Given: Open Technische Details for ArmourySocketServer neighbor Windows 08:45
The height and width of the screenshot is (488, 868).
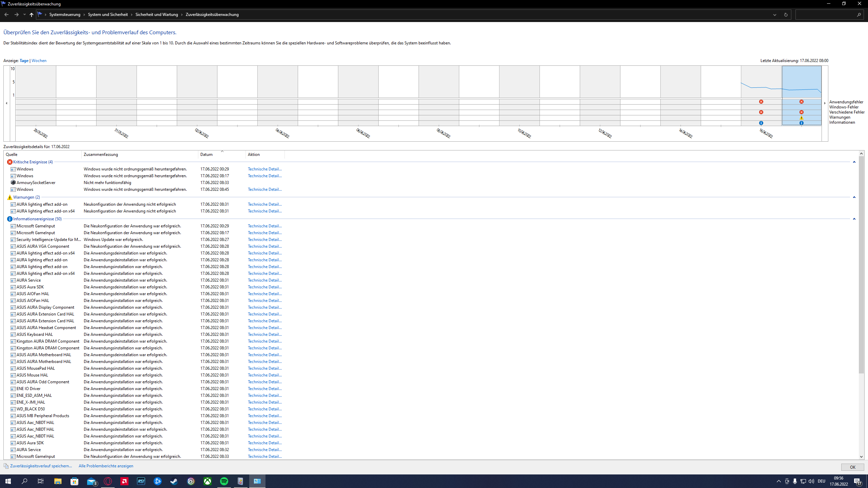Looking at the screenshot, I should 264,189.
